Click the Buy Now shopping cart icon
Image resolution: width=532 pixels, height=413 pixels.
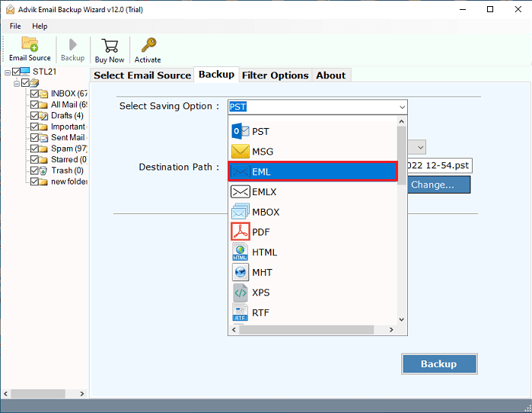[x=110, y=46]
